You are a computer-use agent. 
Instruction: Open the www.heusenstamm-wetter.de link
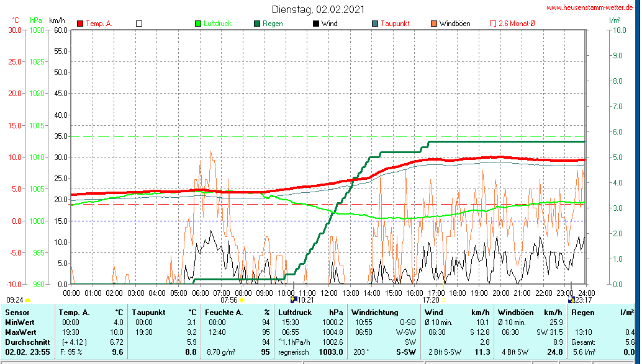(589, 7)
